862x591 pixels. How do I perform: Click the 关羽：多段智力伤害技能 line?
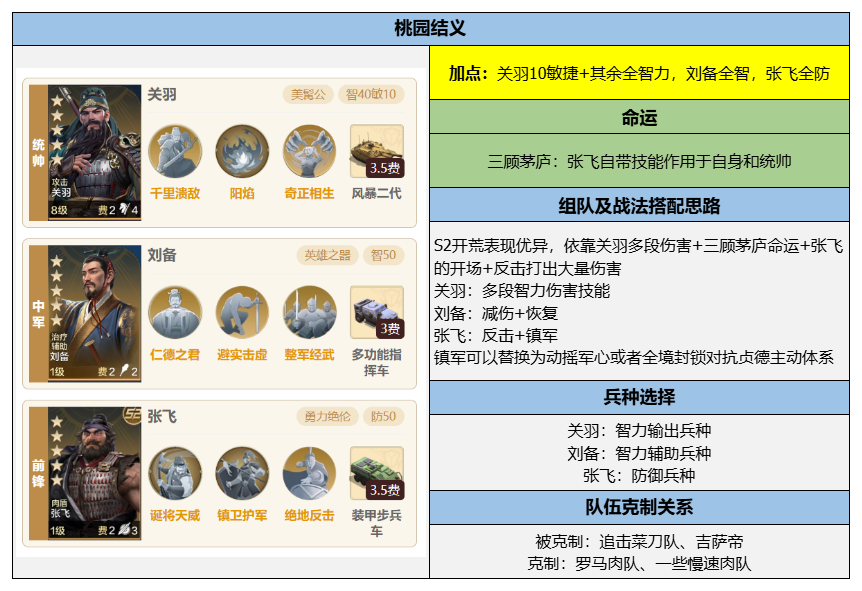522,291
